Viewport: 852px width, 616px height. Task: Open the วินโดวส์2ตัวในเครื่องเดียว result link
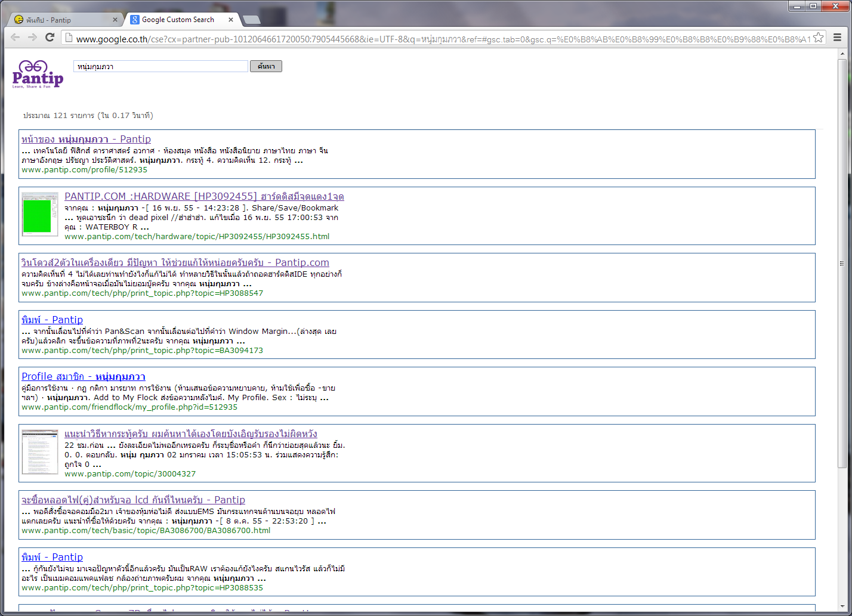pos(175,262)
